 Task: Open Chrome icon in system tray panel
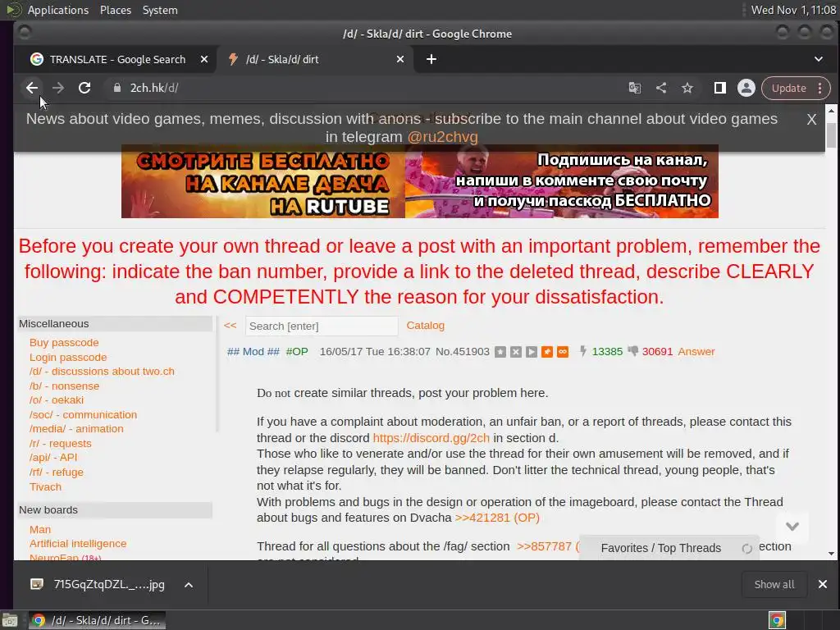click(x=777, y=620)
